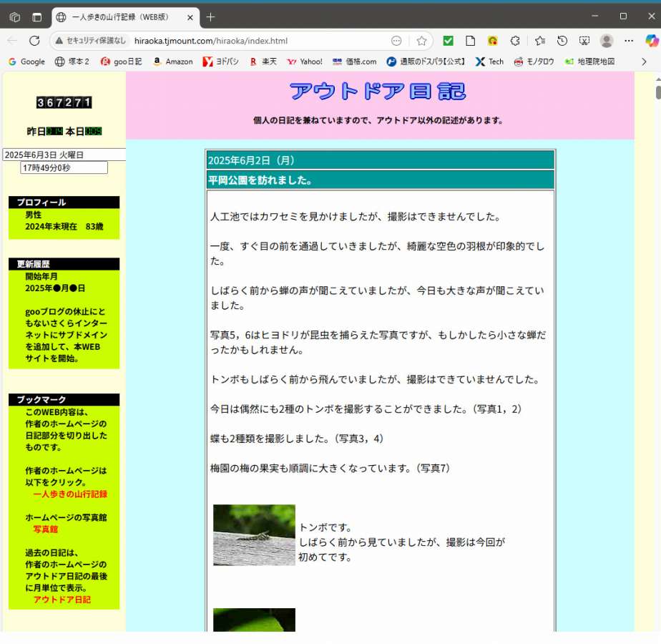This screenshot has width=661, height=644.
Task: Click the dragonfly photo thumbnail
Action: 254,535
